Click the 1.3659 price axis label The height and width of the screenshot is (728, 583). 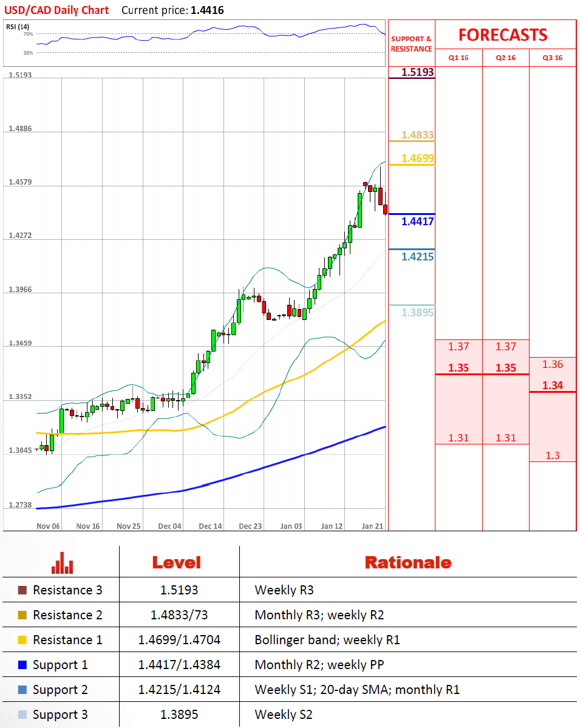point(21,343)
